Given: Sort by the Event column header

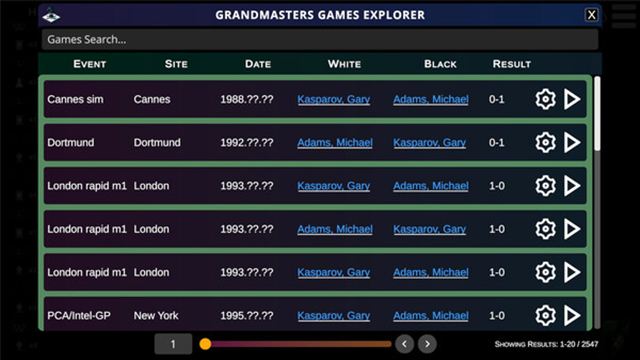Looking at the screenshot, I should point(89,64).
